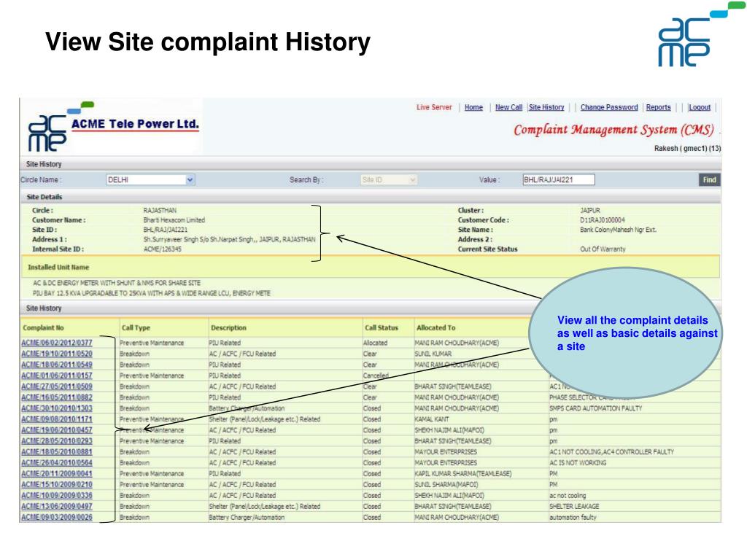Click the 'AC IS NOT WORKING' remark
Image resolution: width=747 pixels, height=560 pixels.
[x=578, y=463]
